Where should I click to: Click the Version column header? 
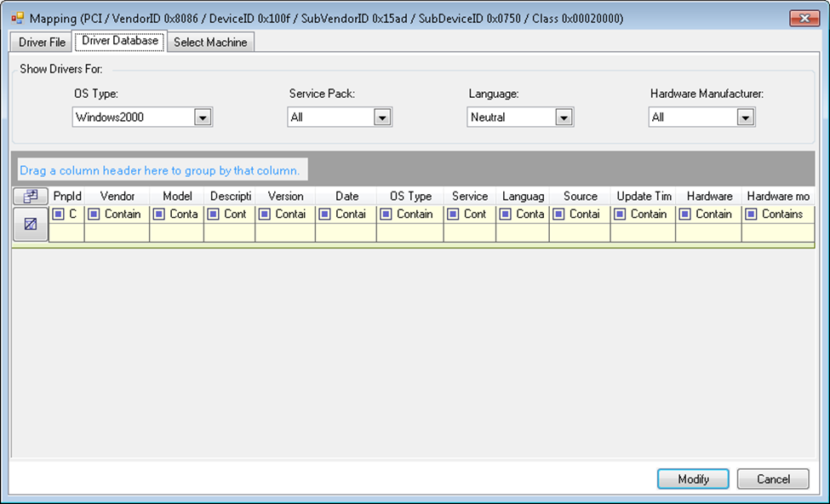pos(285,197)
